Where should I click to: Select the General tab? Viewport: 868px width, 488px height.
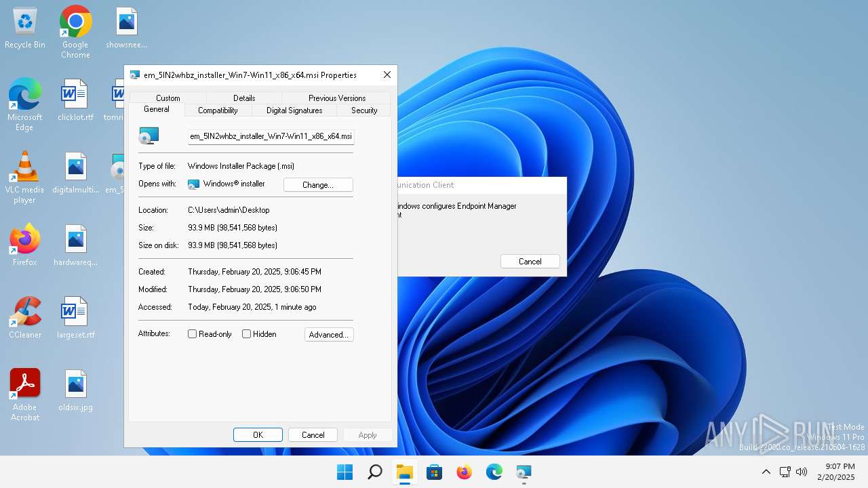click(x=157, y=109)
